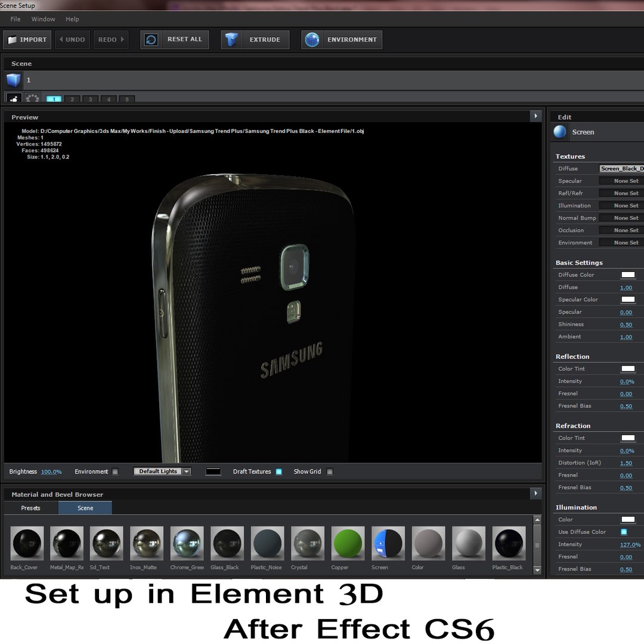Select the Plastic_Black material sphere

pos(509,543)
